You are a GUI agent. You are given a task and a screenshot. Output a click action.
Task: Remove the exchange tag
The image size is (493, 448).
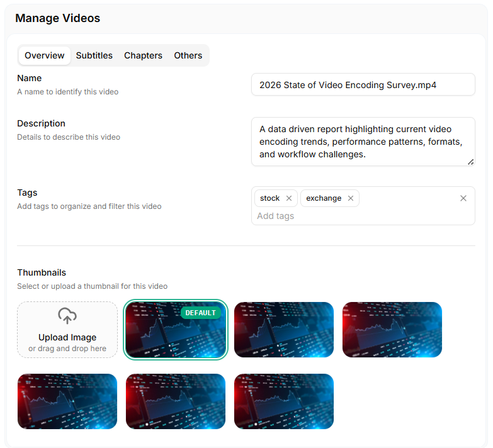[x=351, y=198]
